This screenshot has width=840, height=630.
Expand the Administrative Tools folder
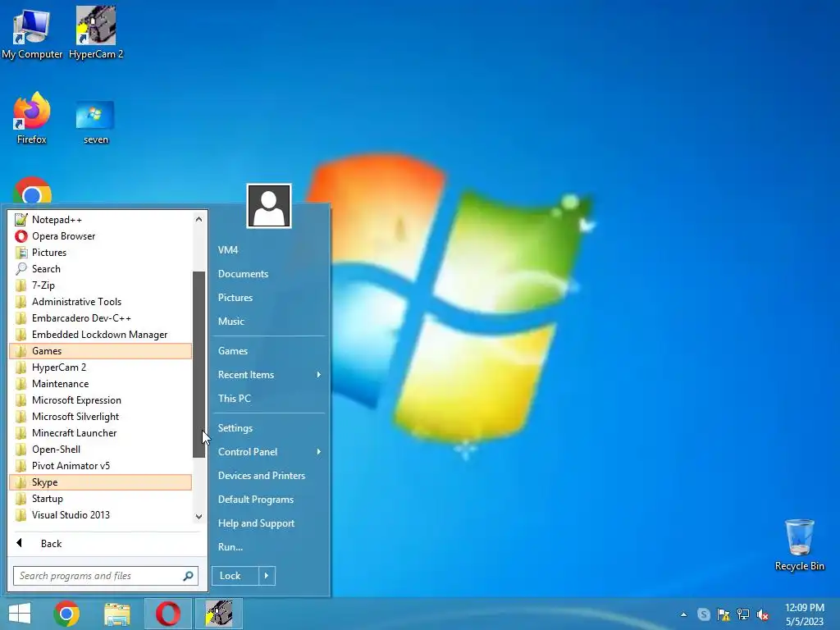pos(101,302)
